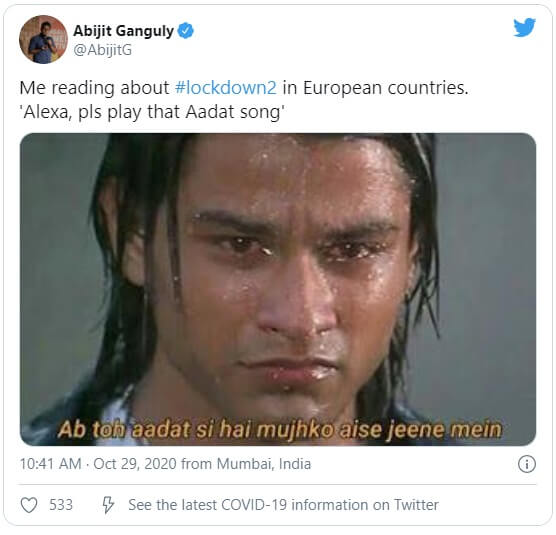Click the 'Ab toh aadat si hai' caption
The image size is (556, 535).
pos(280,429)
